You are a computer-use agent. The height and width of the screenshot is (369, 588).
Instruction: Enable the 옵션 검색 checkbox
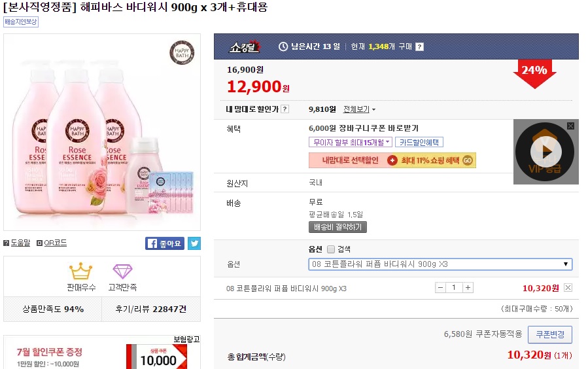tap(331, 249)
